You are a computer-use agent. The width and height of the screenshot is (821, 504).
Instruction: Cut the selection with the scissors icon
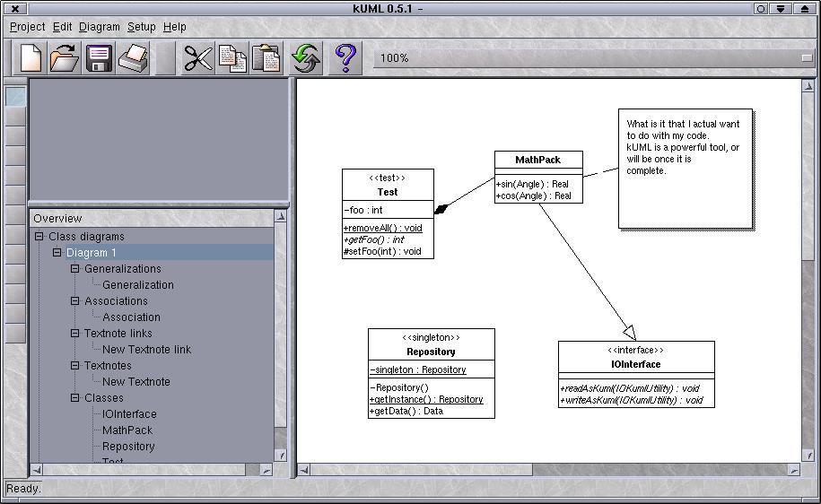coord(197,58)
